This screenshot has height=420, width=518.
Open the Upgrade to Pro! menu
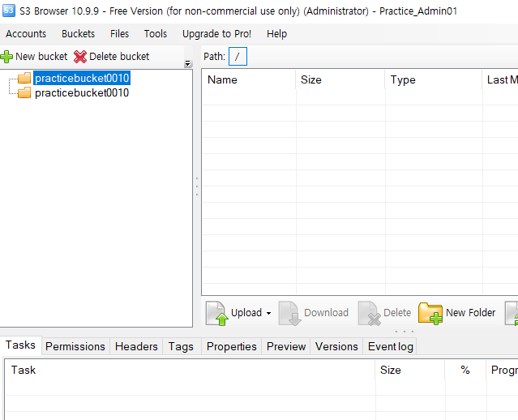pos(216,34)
